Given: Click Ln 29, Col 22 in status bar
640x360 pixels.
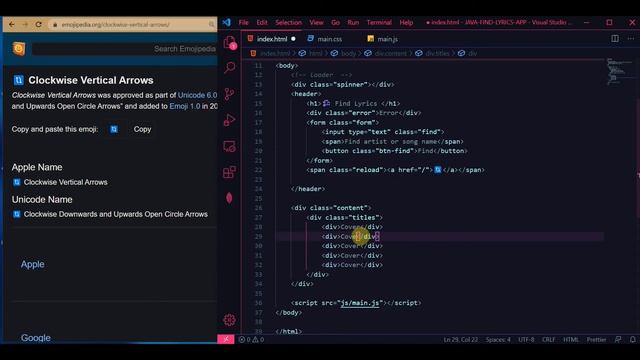Looking at the screenshot, I should pos(460,340).
